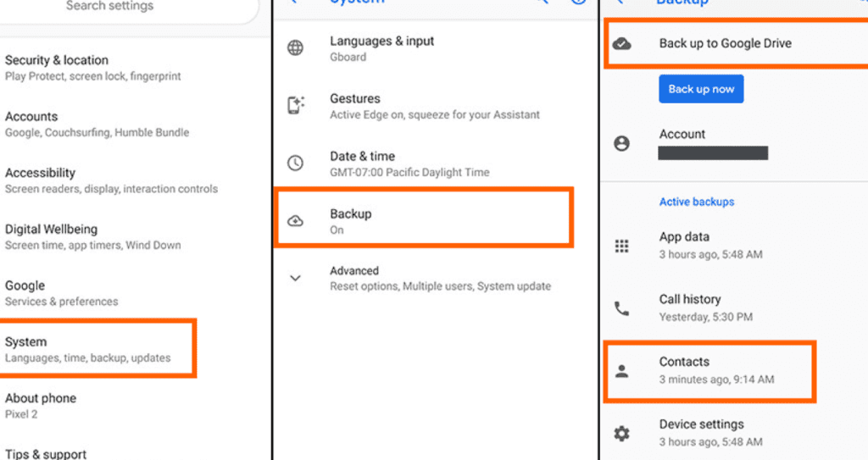This screenshot has width=868, height=460.
Task: Click the person icon beside Contacts
Action: 621,371
